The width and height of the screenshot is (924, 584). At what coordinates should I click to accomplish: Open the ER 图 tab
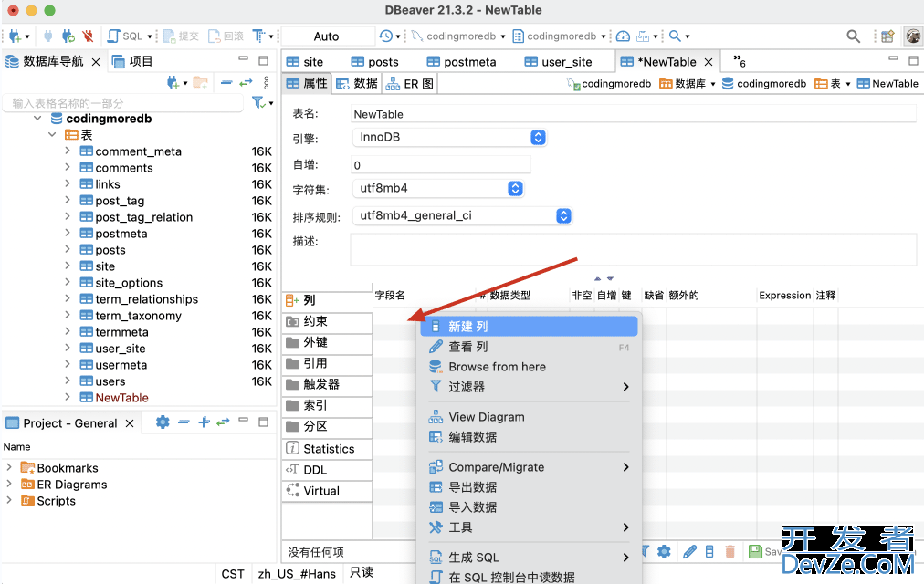(x=410, y=84)
